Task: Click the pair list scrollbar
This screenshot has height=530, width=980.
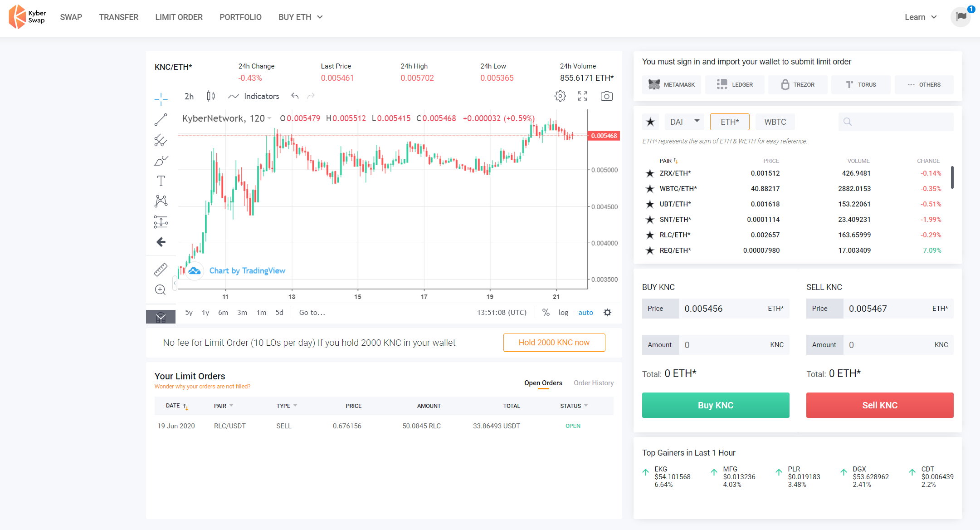Action: [952, 177]
